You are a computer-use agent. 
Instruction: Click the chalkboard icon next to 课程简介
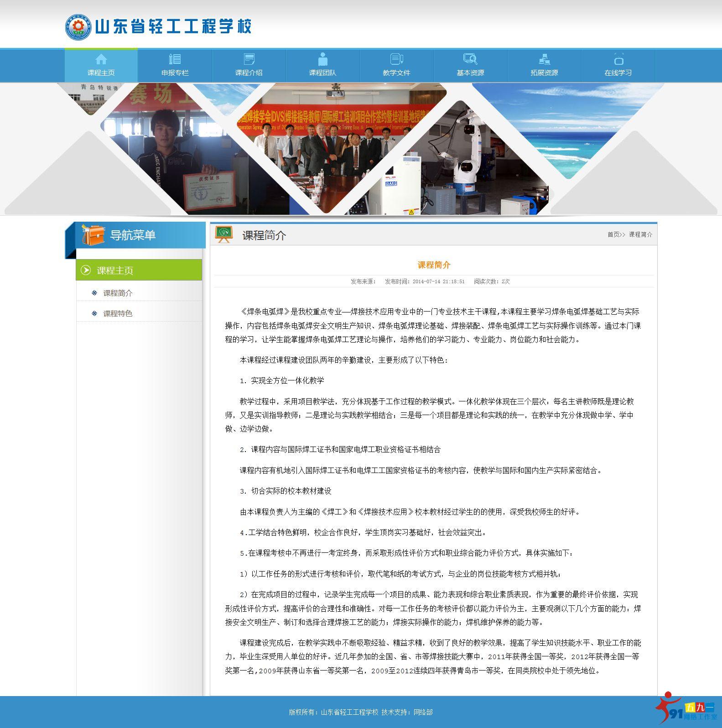[224, 234]
